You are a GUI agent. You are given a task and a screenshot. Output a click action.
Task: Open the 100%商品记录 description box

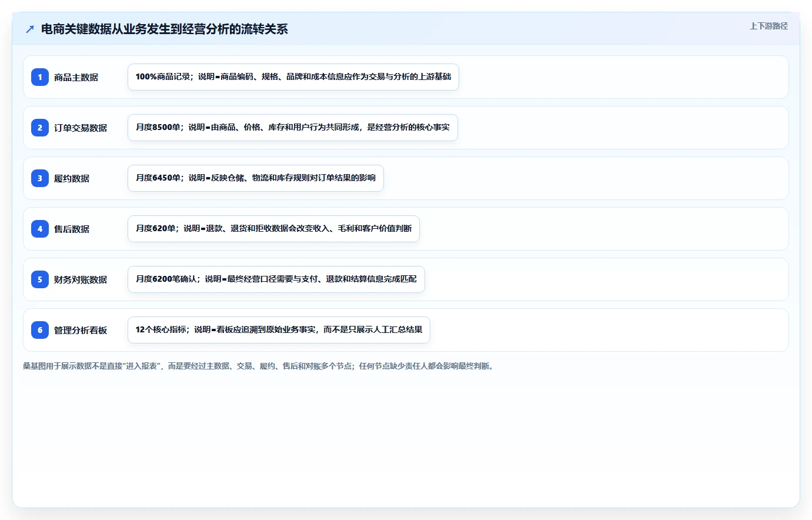(293, 77)
